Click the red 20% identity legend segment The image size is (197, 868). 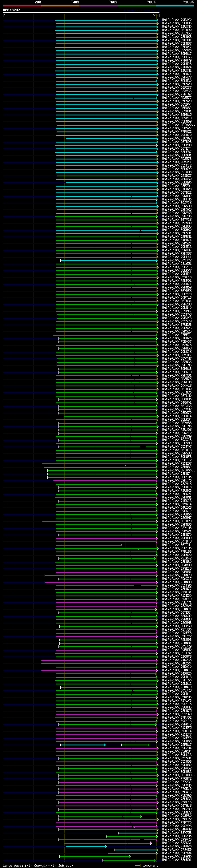pos(22,6)
